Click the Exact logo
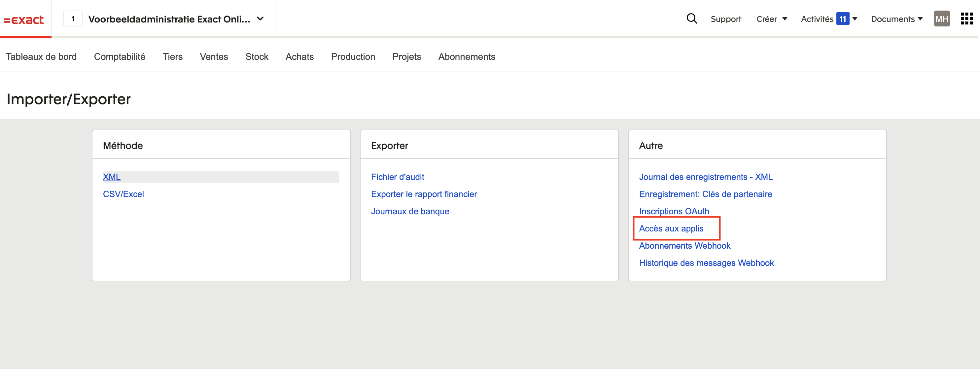Image resolution: width=980 pixels, height=369 pixels. [23, 20]
